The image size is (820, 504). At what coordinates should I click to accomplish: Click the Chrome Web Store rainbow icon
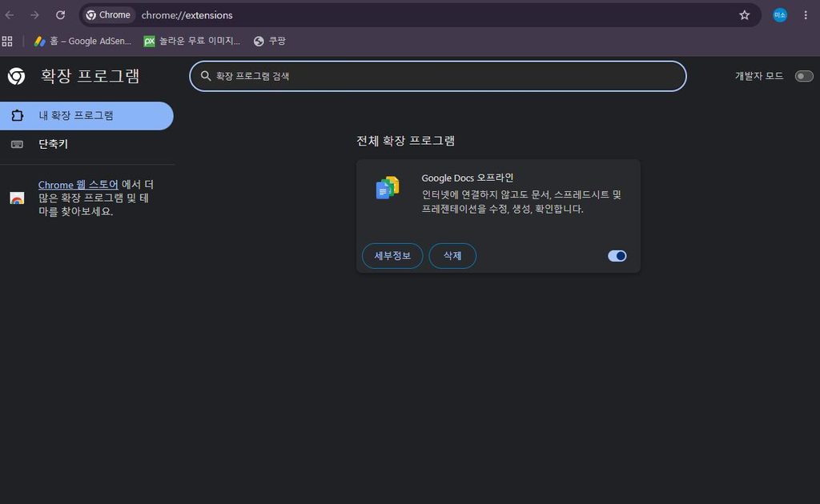(x=17, y=198)
